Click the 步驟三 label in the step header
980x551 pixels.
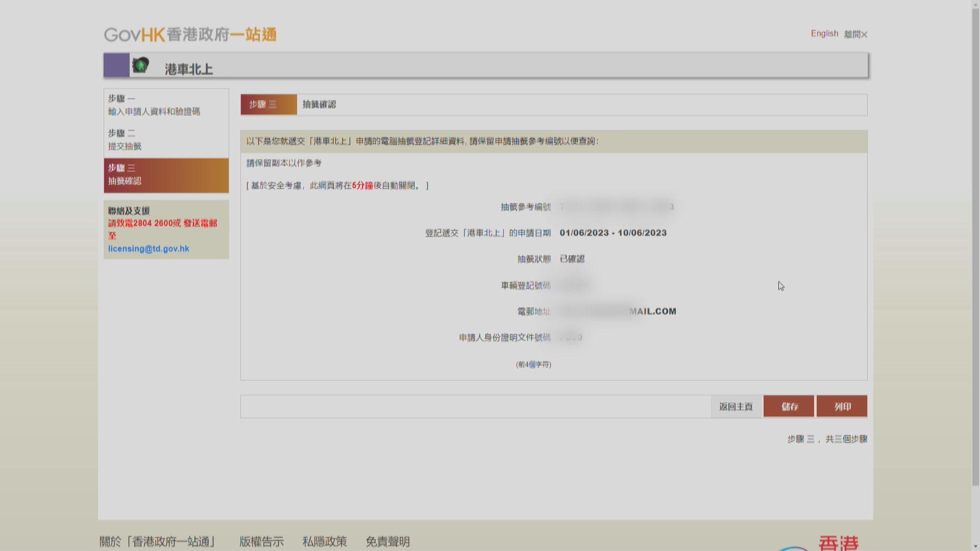tap(263, 105)
